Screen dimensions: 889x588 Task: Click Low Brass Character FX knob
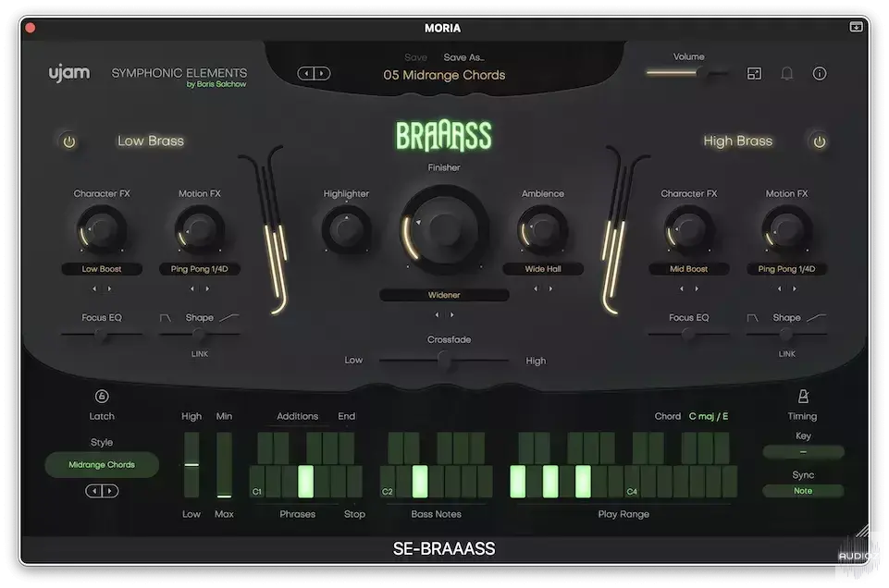102,229
